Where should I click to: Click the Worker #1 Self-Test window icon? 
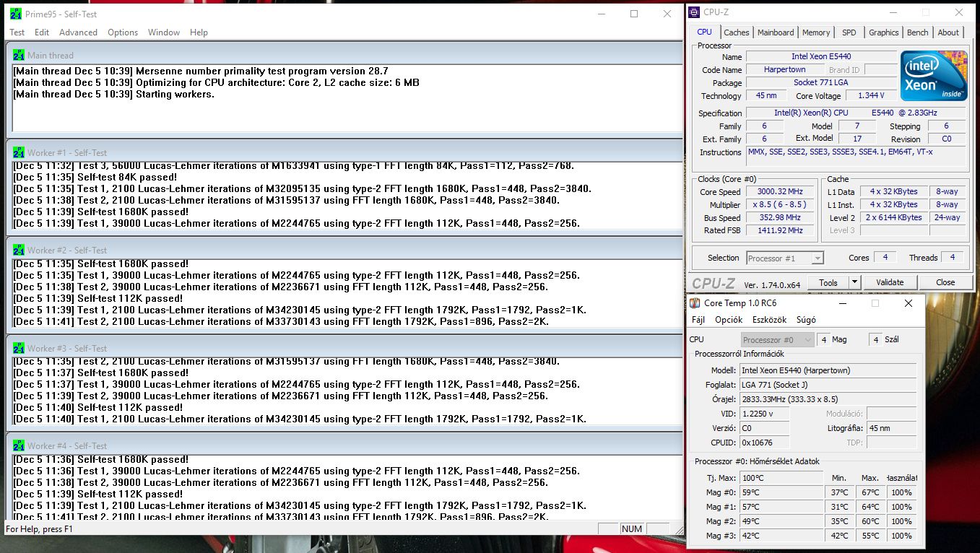click(x=19, y=152)
